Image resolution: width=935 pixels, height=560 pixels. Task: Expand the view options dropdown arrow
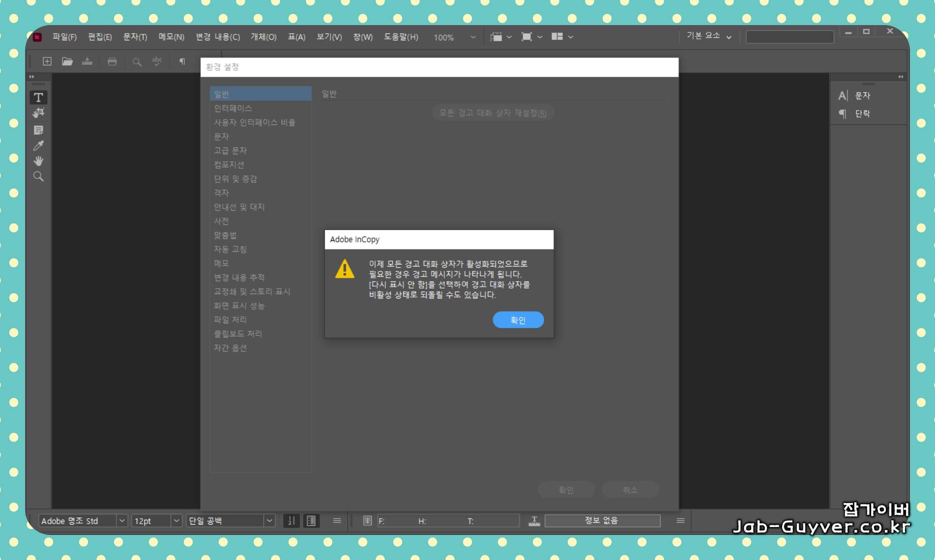point(509,37)
